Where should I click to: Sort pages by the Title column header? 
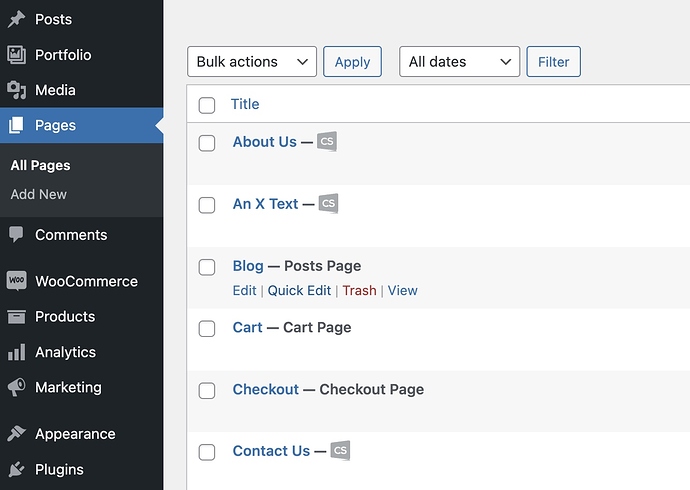[245, 104]
